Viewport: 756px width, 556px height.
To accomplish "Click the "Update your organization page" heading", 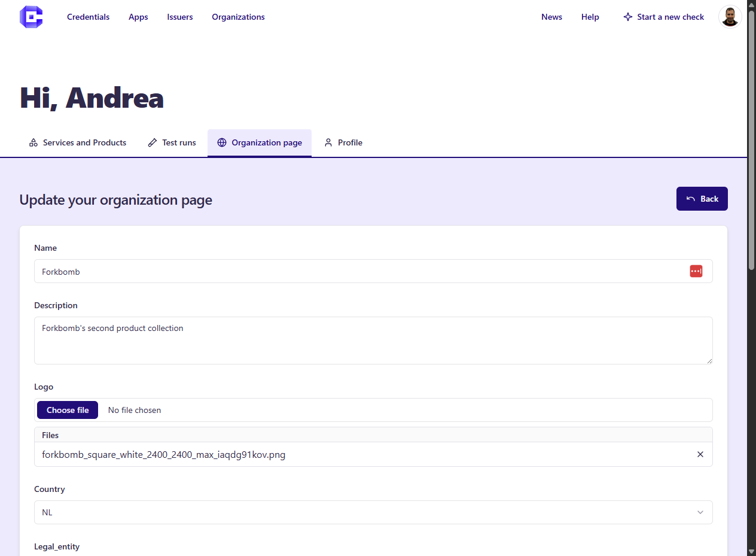I will click(x=116, y=200).
